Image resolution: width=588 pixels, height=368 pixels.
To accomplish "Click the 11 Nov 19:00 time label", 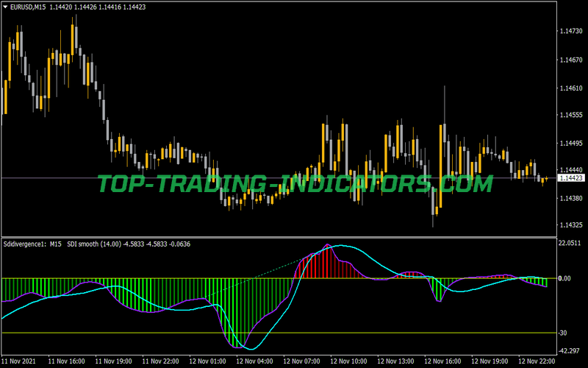I will pyautogui.click(x=113, y=361).
